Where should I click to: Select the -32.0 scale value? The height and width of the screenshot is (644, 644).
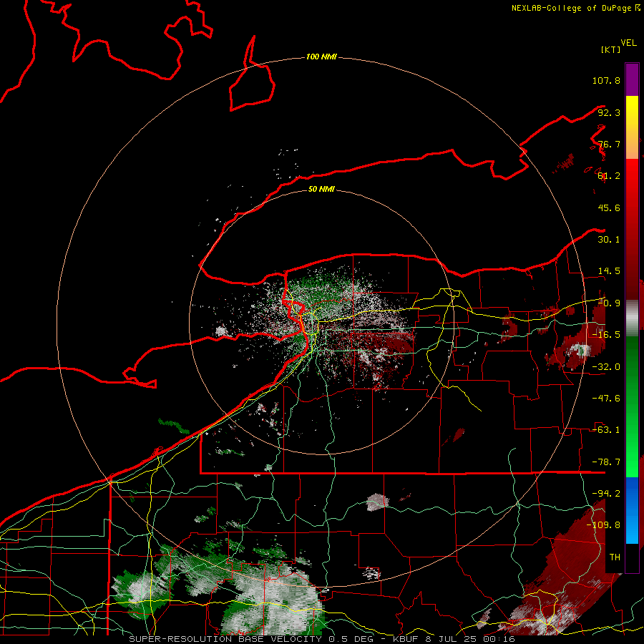(x=606, y=367)
